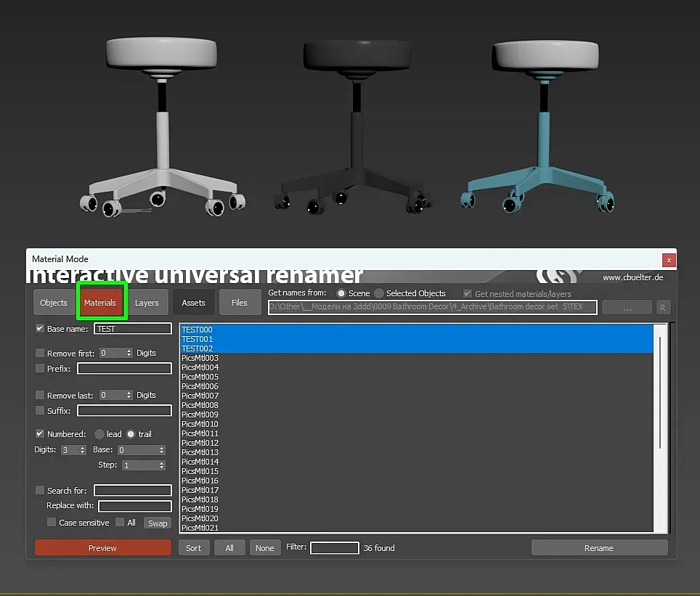The image size is (700, 596).
Task: Click the R button beside path
Action: click(x=663, y=308)
